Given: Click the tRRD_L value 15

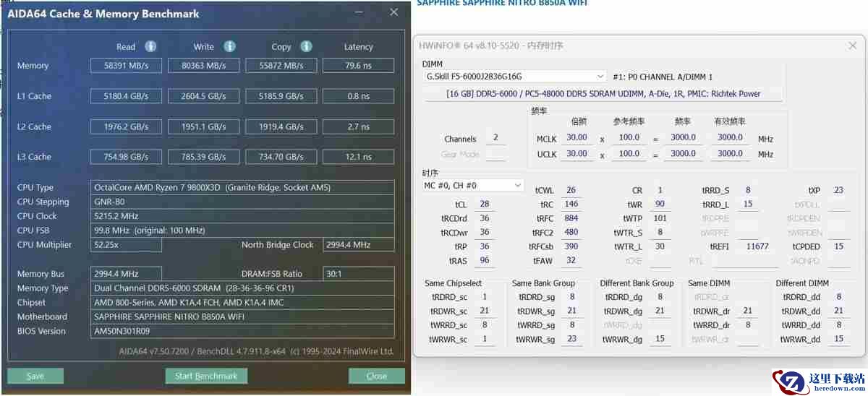Looking at the screenshot, I should 748,205.
